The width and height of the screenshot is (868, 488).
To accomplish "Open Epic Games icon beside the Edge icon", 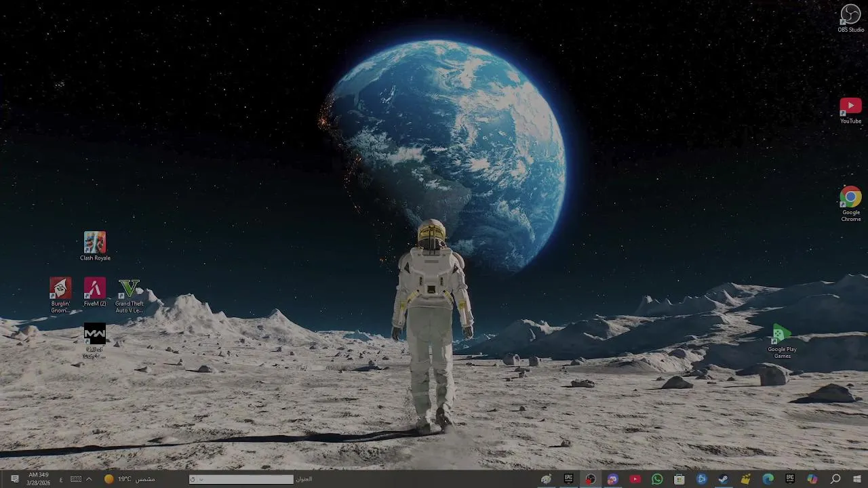I will point(790,479).
